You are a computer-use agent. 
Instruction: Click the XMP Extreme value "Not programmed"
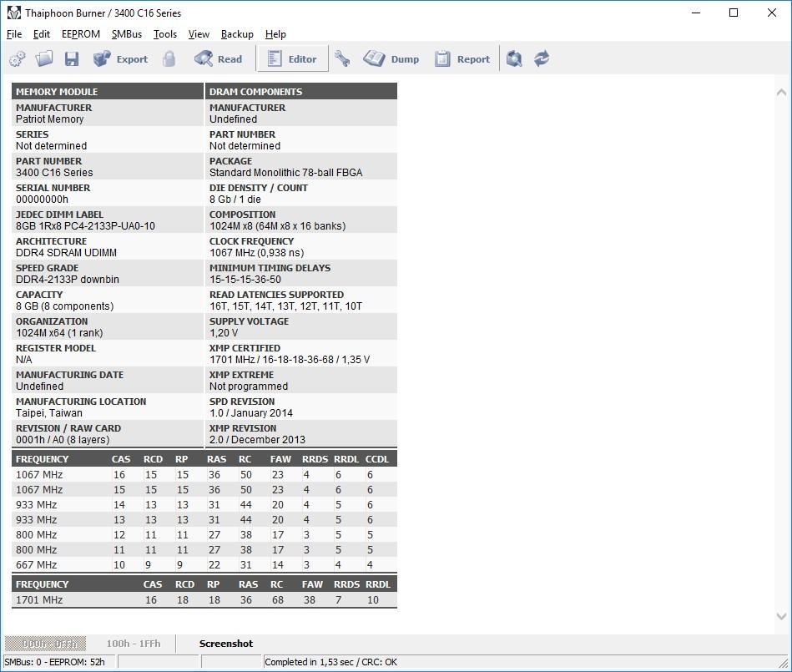249,386
